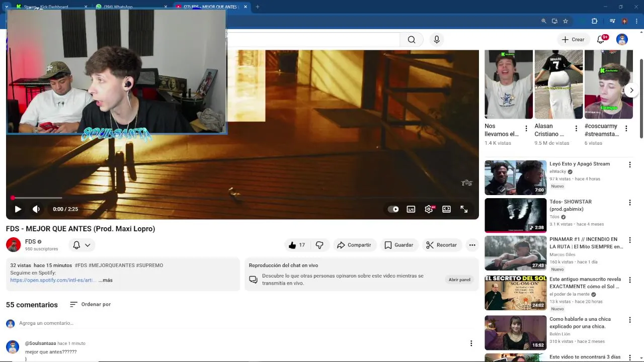644x362 pixels.
Task: Open 'Tdos- SHOWSTAR' video thumbnail
Action: point(515,216)
